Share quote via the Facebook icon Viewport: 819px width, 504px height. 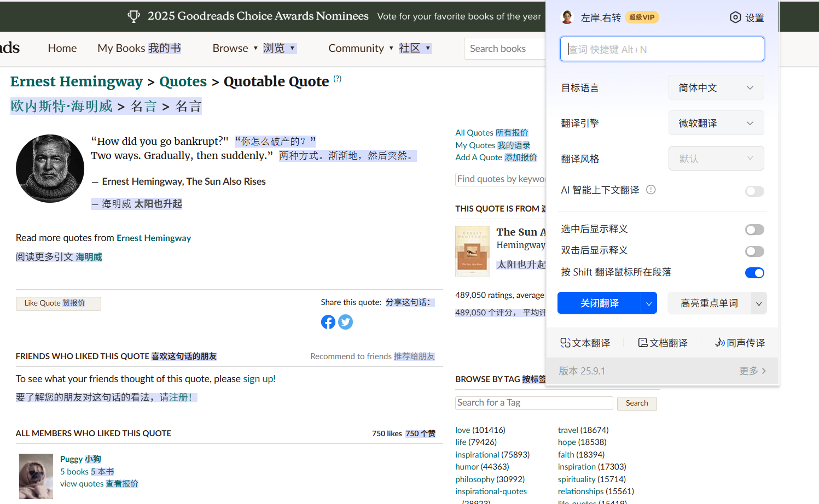pos(328,322)
